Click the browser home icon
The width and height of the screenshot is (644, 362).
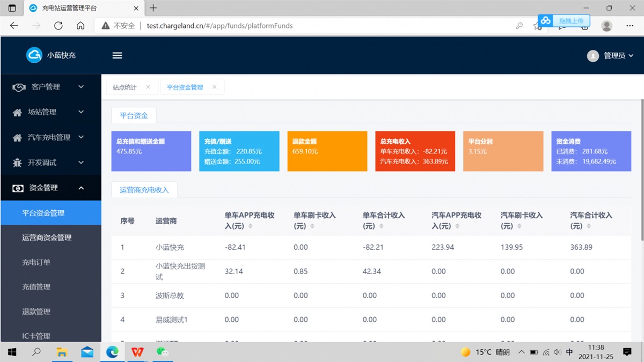click(x=80, y=25)
